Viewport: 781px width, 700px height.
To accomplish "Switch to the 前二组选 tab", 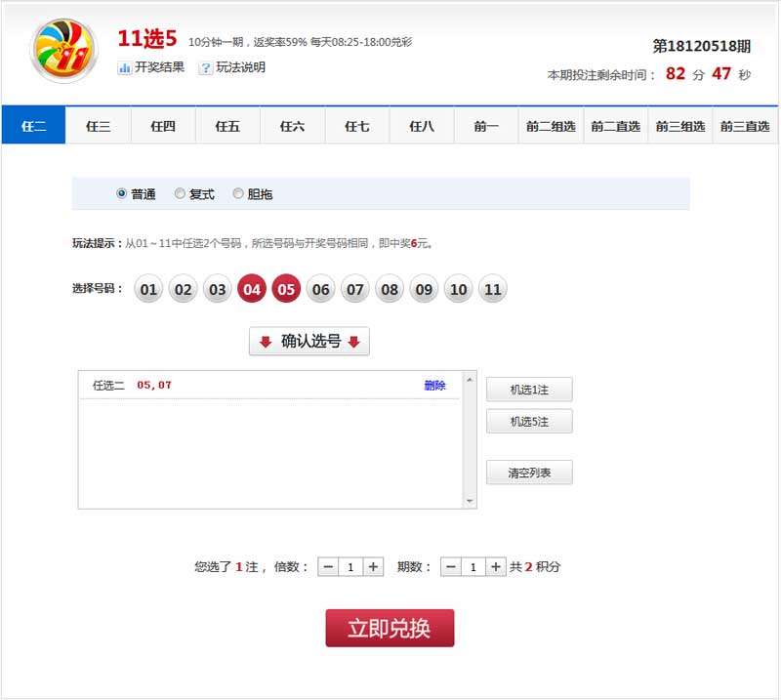I will pos(551,126).
